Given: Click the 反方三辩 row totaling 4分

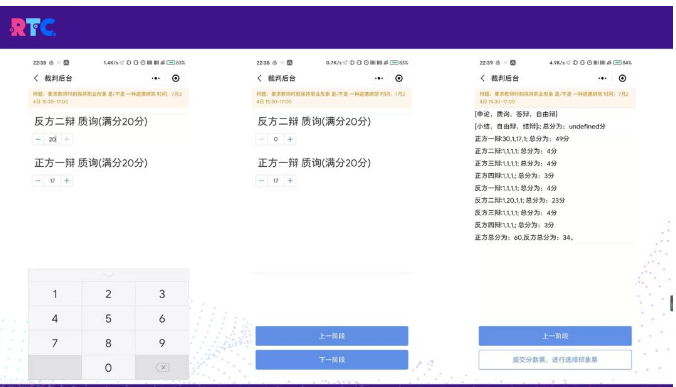Looking at the screenshot, I should point(516,212).
